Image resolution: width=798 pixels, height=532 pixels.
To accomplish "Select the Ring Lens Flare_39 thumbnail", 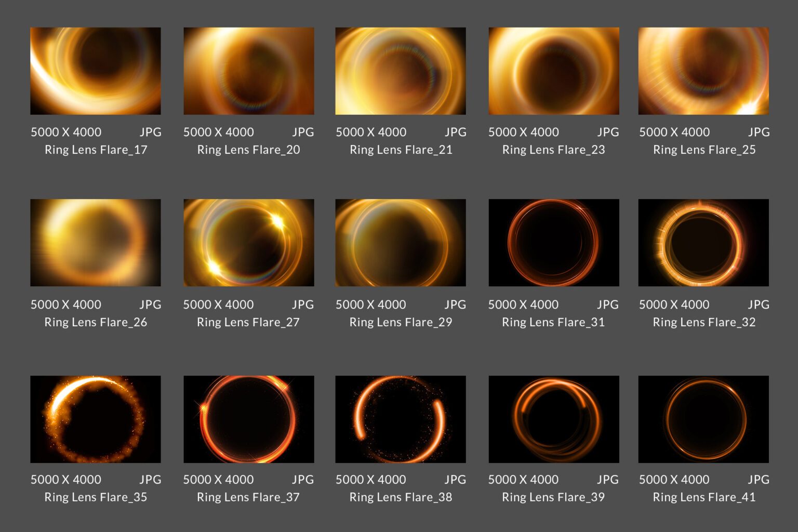I will tap(553, 419).
